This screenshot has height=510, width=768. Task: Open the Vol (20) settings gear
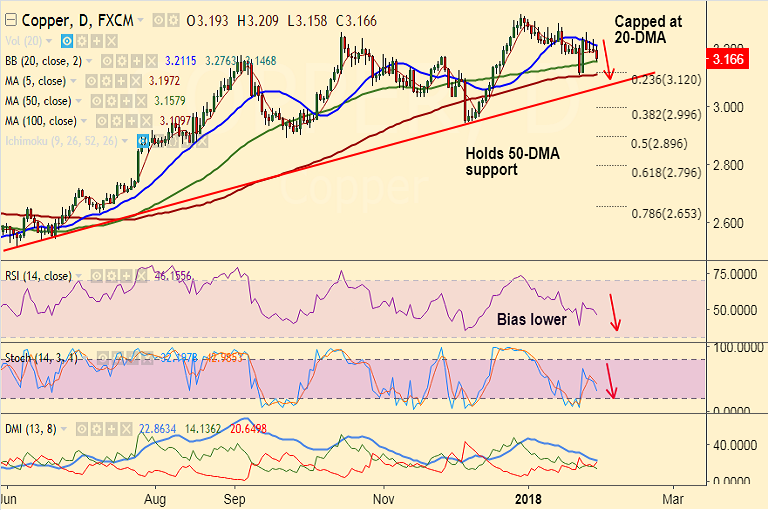[x=82, y=41]
